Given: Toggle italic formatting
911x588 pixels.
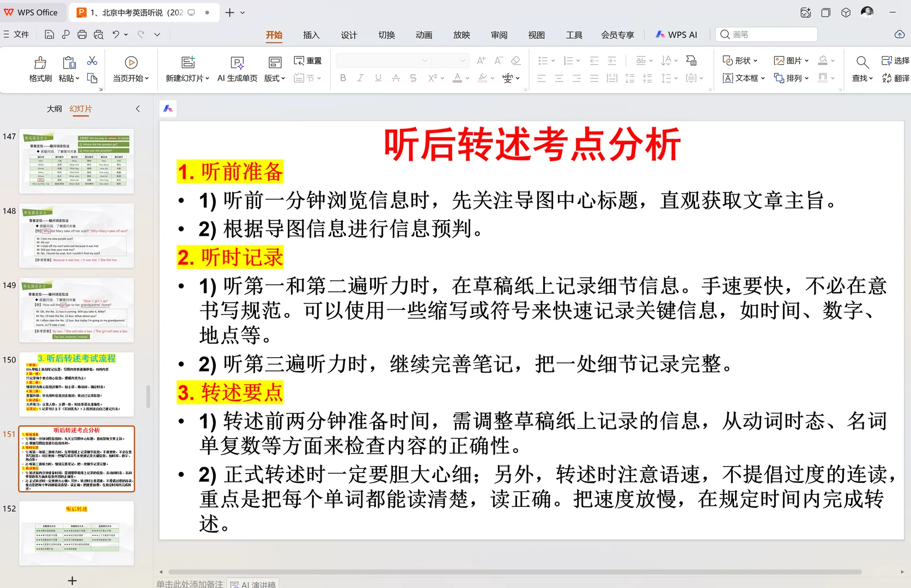Looking at the screenshot, I should [360, 78].
